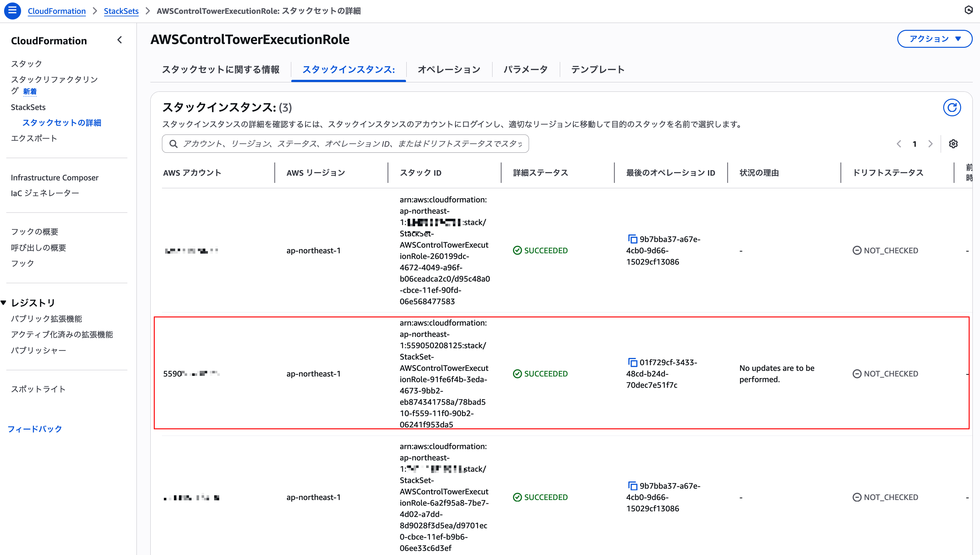
Task: Open the StackSets breadcrumb link
Action: 121,11
